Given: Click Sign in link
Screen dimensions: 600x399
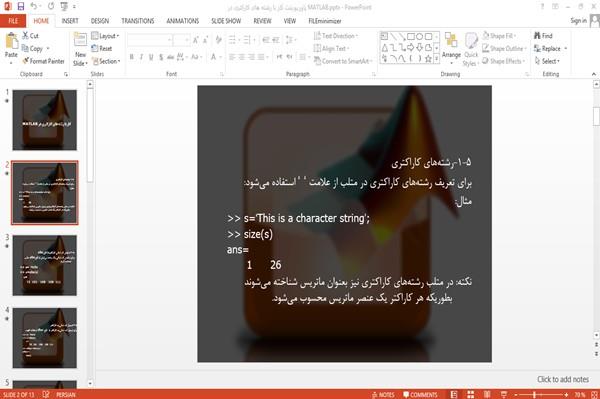Looking at the screenshot, I should point(578,21).
